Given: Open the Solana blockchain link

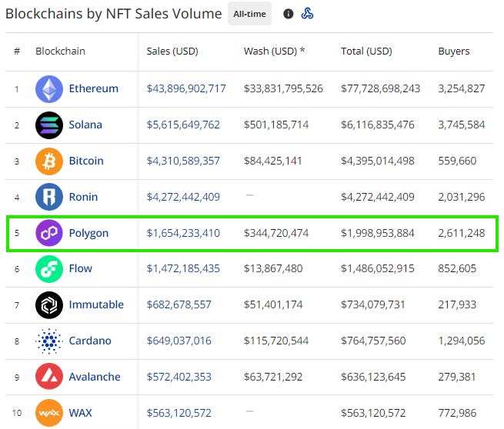Looking at the screenshot, I should point(85,125).
